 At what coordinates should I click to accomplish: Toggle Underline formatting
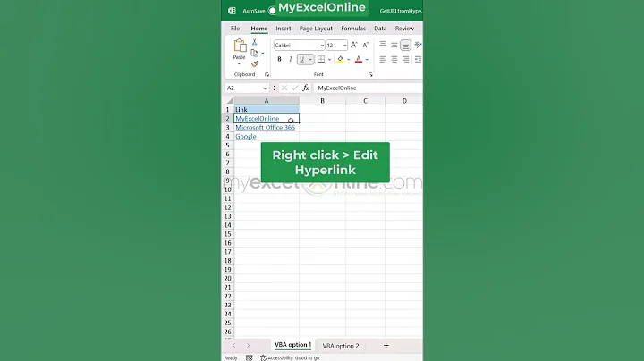coord(302,59)
